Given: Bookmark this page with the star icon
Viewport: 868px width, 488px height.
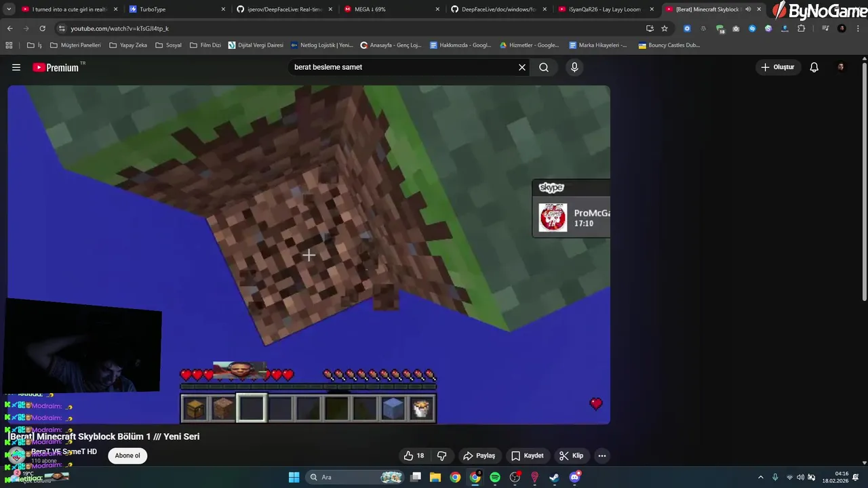Looking at the screenshot, I should (x=665, y=28).
